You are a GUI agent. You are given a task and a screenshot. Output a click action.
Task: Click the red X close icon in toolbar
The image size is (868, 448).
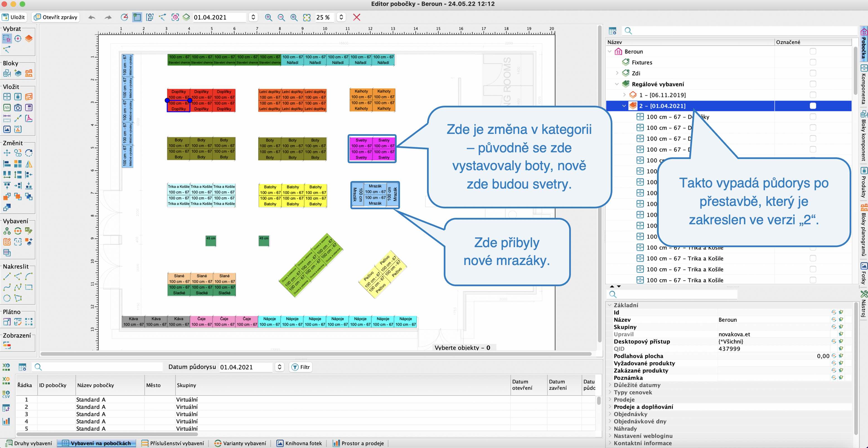(357, 17)
